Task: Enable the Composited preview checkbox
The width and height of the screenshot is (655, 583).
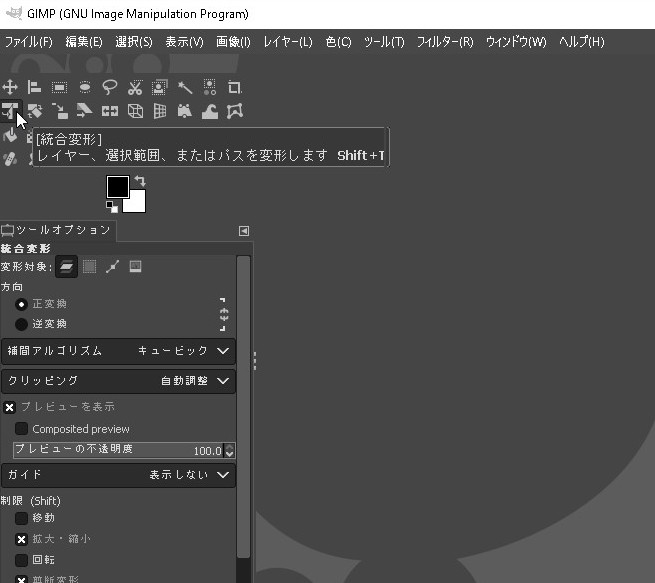Action: coord(22,429)
